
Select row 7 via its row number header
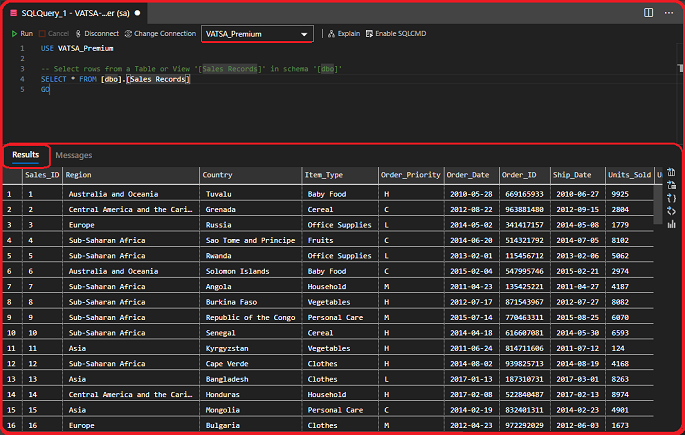point(12,287)
